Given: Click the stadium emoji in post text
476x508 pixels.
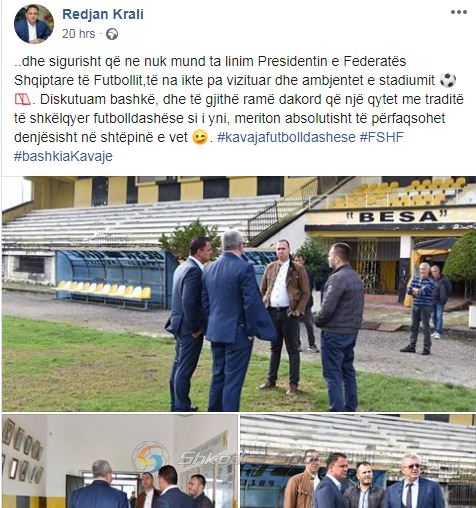Looking at the screenshot, I should tap(23, 99).
